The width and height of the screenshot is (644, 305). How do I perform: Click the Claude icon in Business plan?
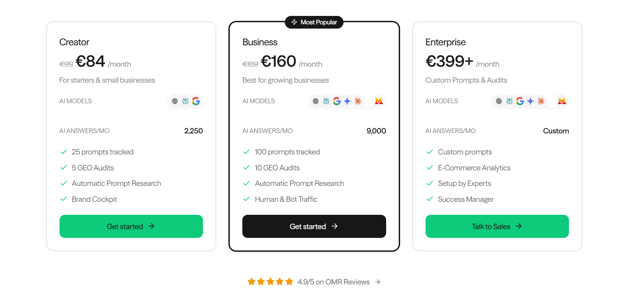pyautogui.click(x=358, y=101)
